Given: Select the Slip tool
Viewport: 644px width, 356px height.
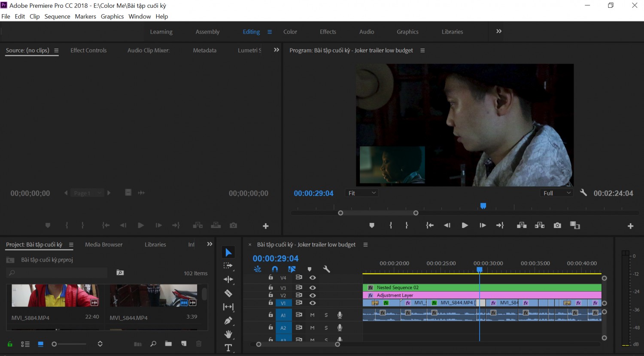Looking at the screenshot, I should pos(228,307).
